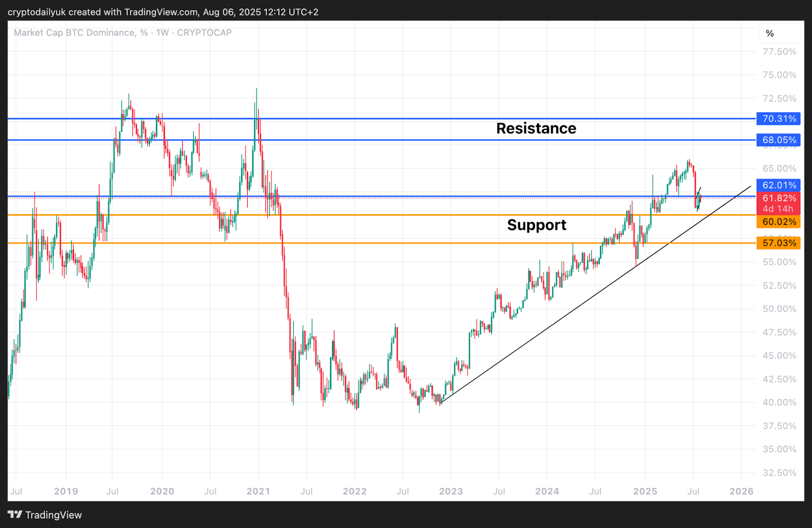Click the Support text annotation
This screenshot has height=528, width=812.
536,225
